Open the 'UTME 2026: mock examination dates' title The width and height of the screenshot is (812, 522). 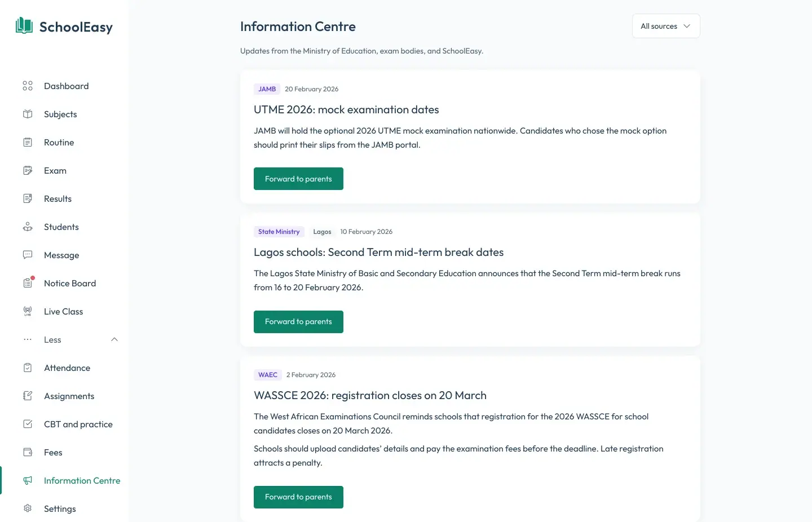[x=346, y=109]
